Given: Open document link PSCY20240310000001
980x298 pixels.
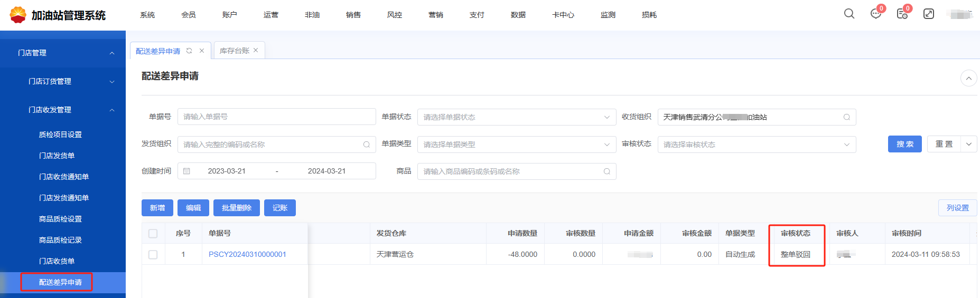Looking at the screenshot, I should click(x=247, y=254).
